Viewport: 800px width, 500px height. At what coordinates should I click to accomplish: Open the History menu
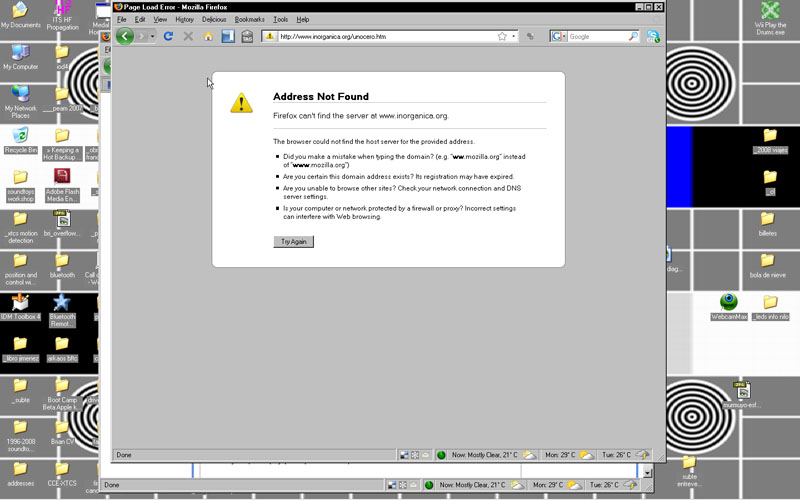[184, 19]
